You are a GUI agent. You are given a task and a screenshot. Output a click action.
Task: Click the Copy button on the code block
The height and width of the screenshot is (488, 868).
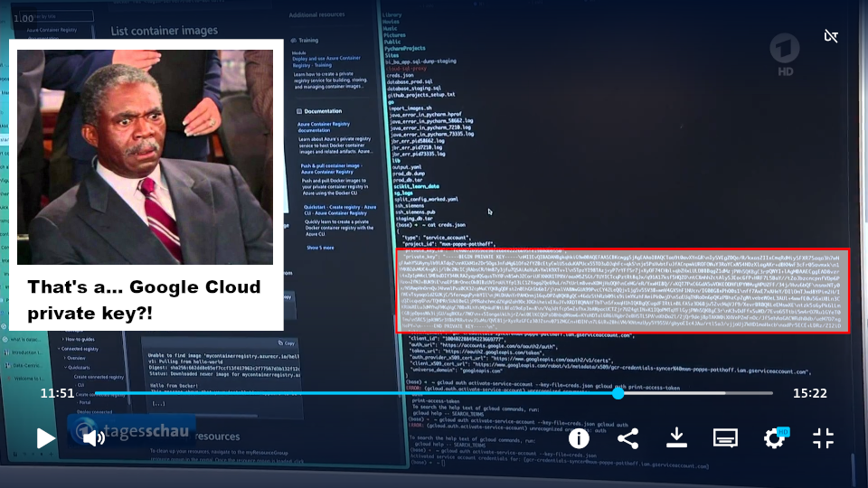pos(287,343)
